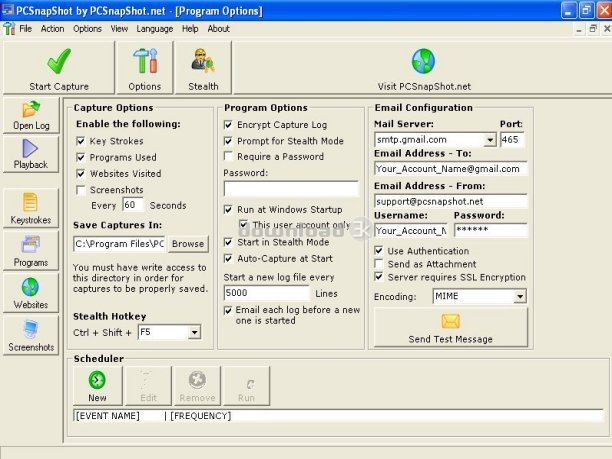612x459 pixels.
Task: Toggle Programs Used checkbox
Action: tap(81, 157)
